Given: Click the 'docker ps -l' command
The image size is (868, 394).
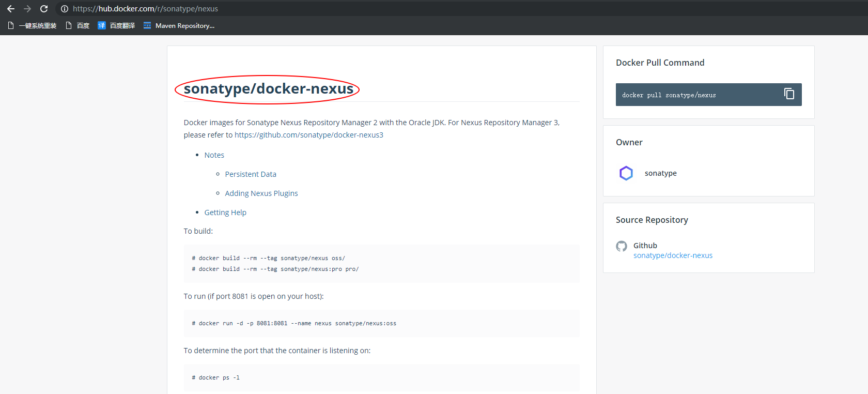Looking at the screenshot, I should pos(216,377).
